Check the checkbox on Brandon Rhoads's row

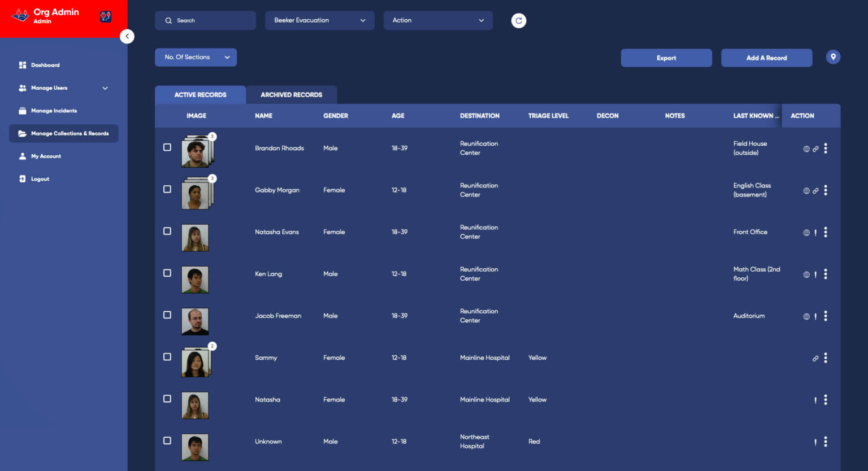pos(167,147)
